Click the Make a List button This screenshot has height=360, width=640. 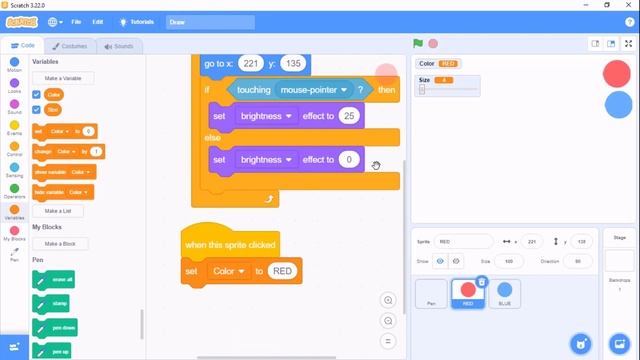click(x=58, y=211)
